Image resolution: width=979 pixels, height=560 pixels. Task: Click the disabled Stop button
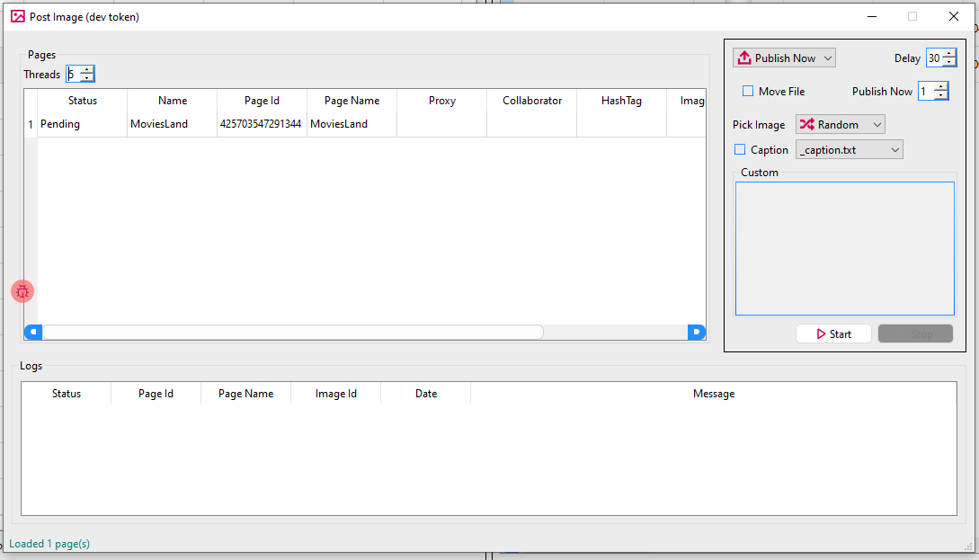click(x=915, y=333)
